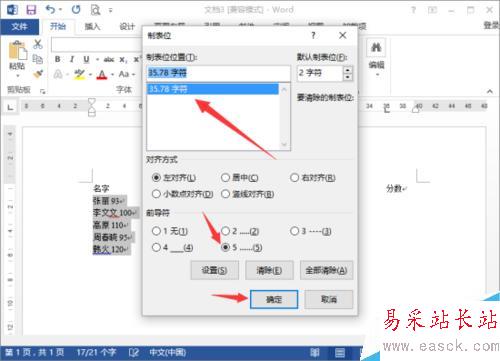Select leader option 1 none
This screenshot has height=361, width=500.
point(156,231)
